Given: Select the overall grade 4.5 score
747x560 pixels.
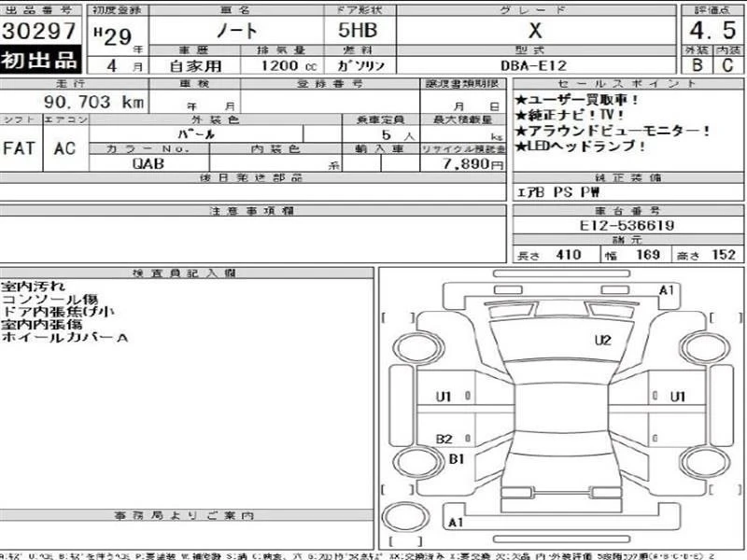Looking at the screenshot, I should 710,29.
